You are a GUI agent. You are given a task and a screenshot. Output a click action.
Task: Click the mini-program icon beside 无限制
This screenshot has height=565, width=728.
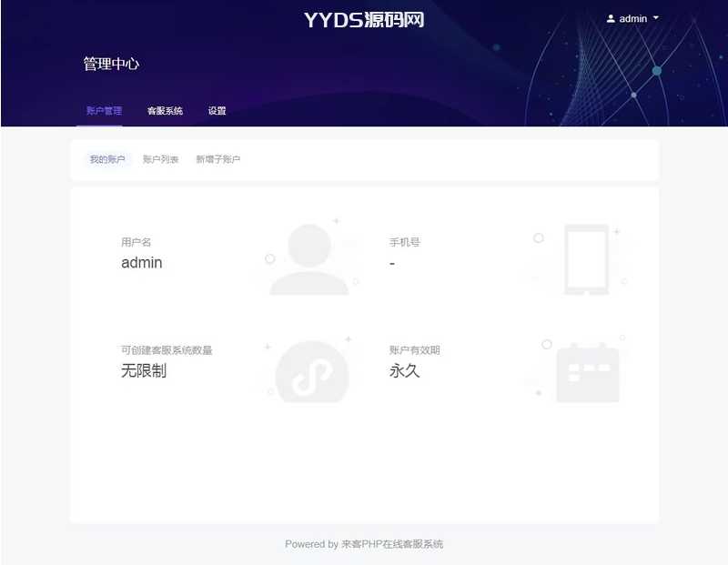pos(311,372)
